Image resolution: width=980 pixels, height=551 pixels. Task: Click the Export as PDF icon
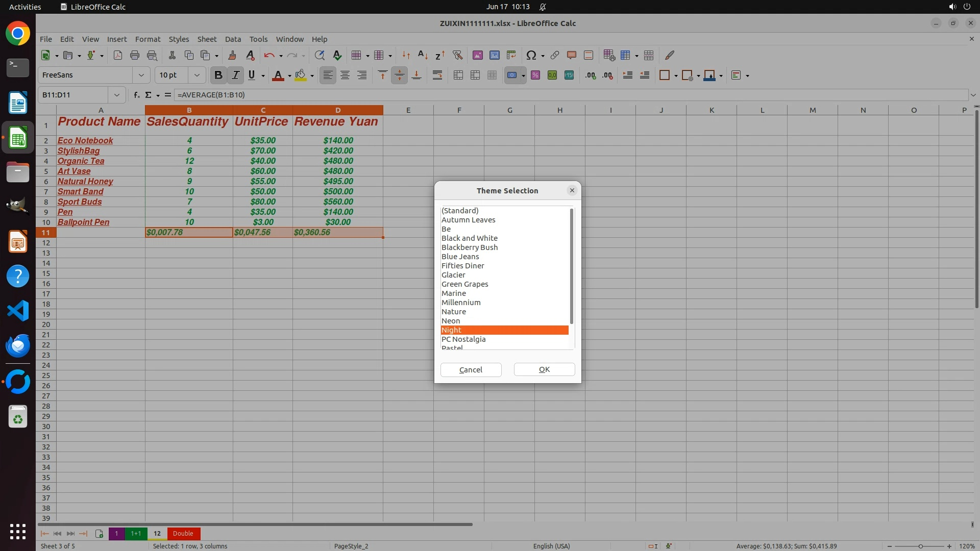[118, 55]
